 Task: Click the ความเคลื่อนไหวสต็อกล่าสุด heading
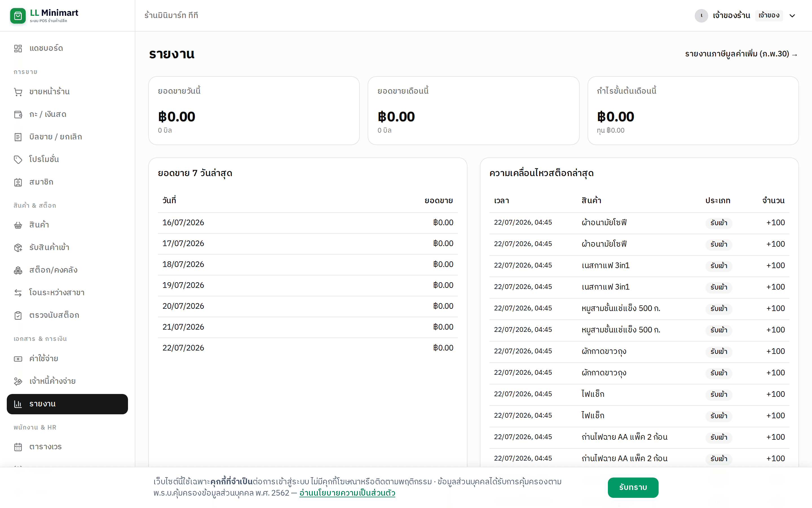pos(541,173)
